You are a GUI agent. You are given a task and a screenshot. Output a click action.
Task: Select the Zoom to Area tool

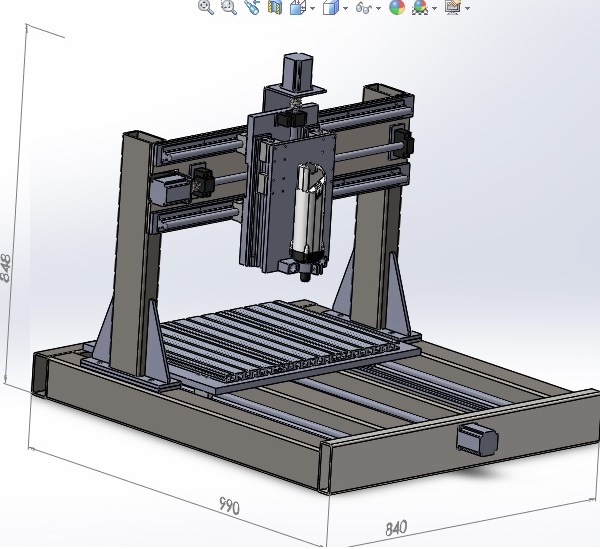point(229,7)
